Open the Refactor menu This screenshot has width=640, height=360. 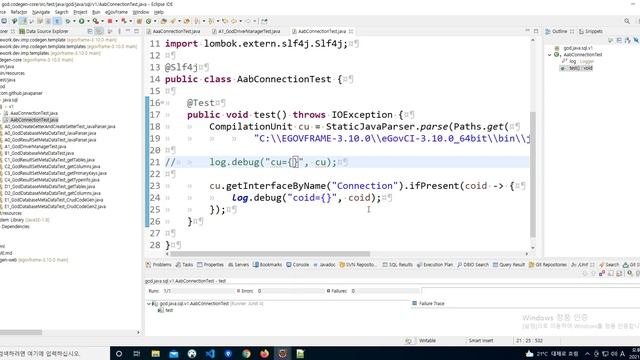point(19,12)
